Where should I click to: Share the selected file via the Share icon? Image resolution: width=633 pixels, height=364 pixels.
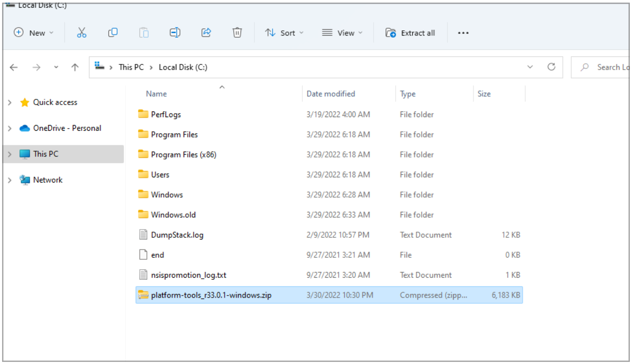point(206,32)
